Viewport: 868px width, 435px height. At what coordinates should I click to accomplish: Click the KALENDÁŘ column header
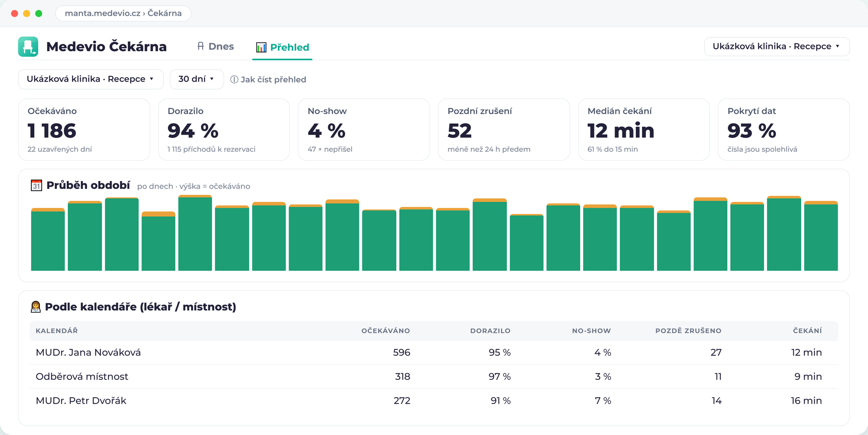click(57, 331)
